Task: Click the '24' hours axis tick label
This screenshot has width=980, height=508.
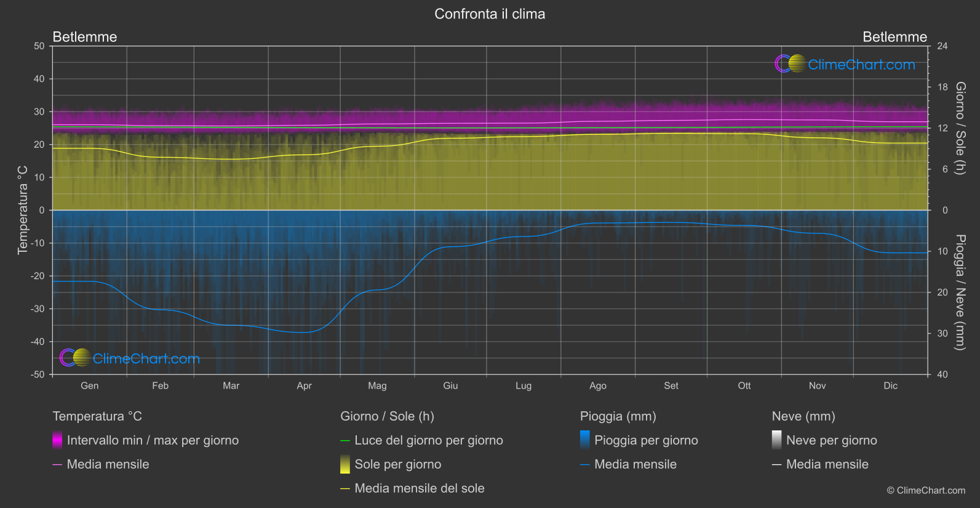Action: (x=942, y=46)
